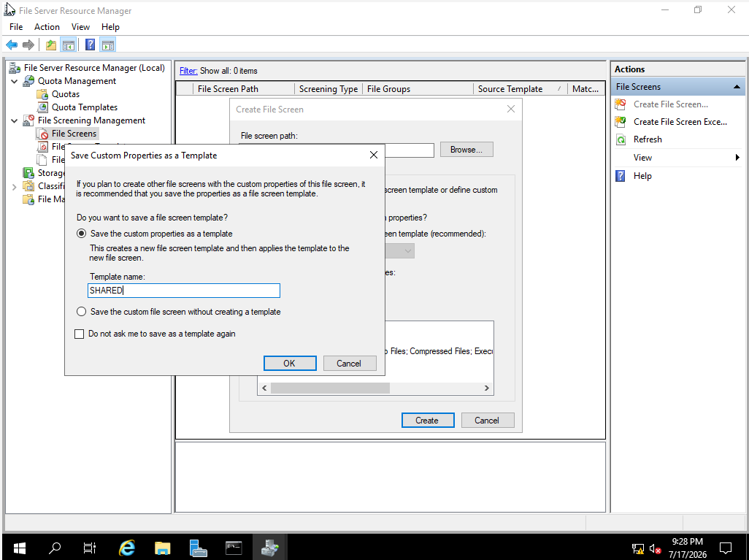Image resolution: width=749 pixels, height=560 pixels.
Task: Select Save the custom properties as a template
Action: pos(82,234)
